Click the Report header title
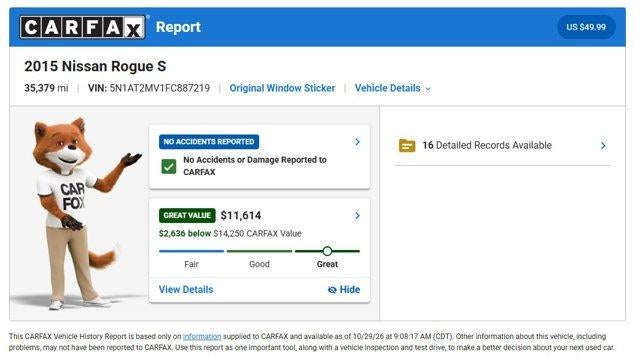 (x=178, y=27)
